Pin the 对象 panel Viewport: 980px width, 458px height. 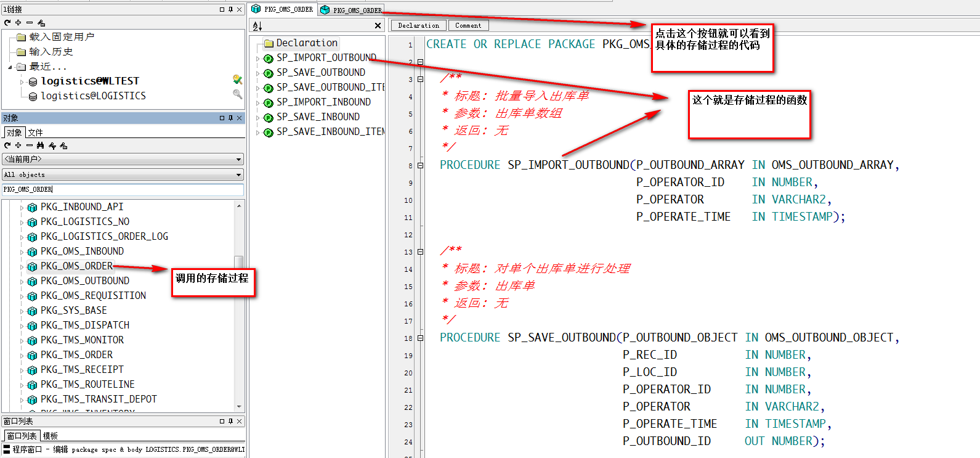(230, 118)
